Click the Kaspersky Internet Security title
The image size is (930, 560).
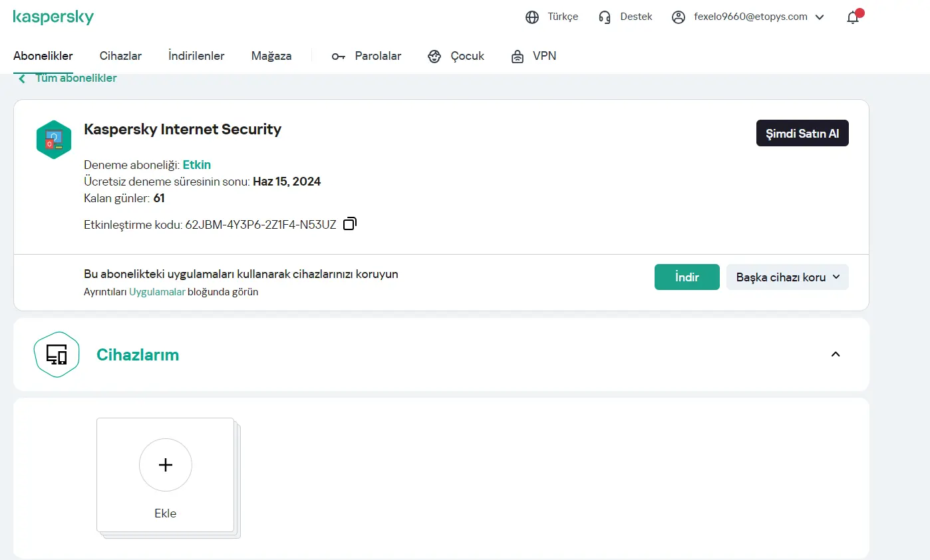click(183, 129)
